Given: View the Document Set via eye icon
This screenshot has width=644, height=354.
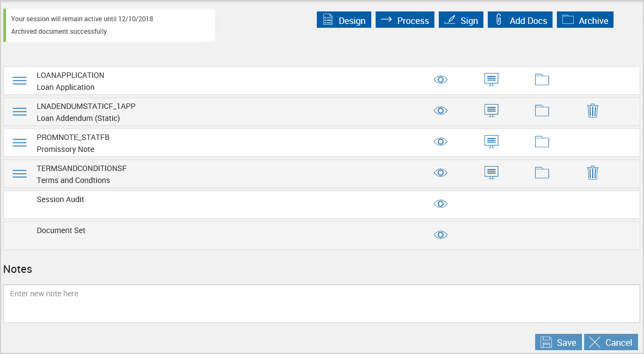Looking at the screenshot, I should click(x=440, y=235).
